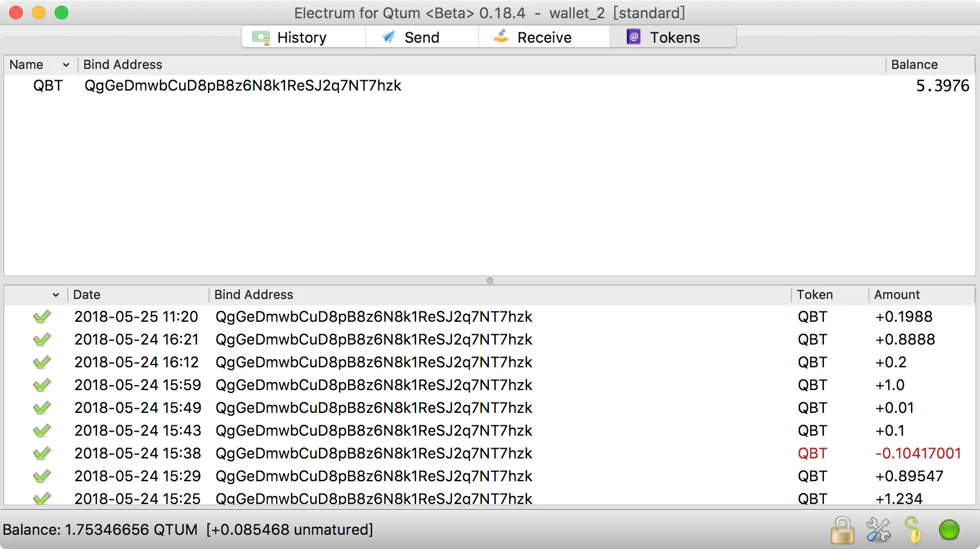
Task: Click the green network status indicator
Action: pyautogui.click(x=949, y=530)
